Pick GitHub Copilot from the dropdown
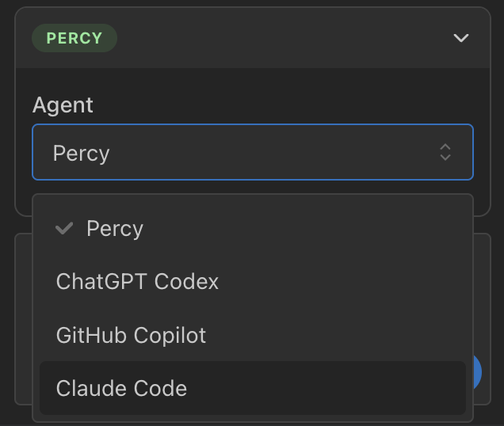This screenshot has width=504, height=426. [131, 335]
